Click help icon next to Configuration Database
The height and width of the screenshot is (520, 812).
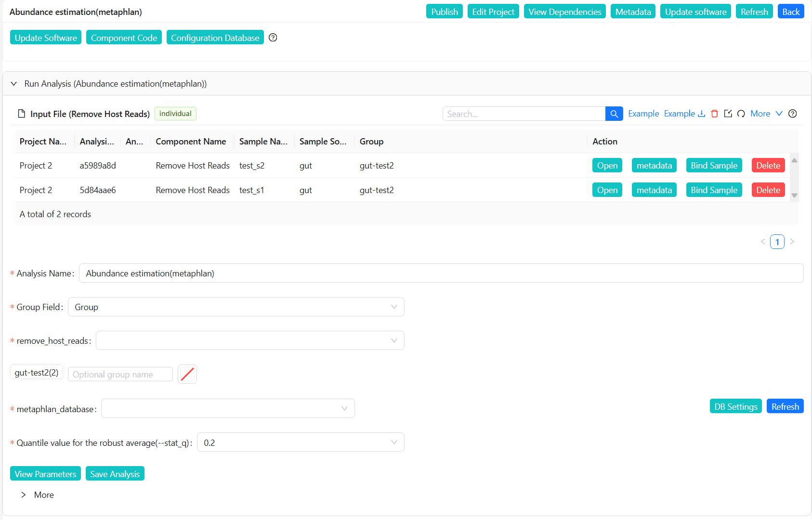tap(273, 38)
